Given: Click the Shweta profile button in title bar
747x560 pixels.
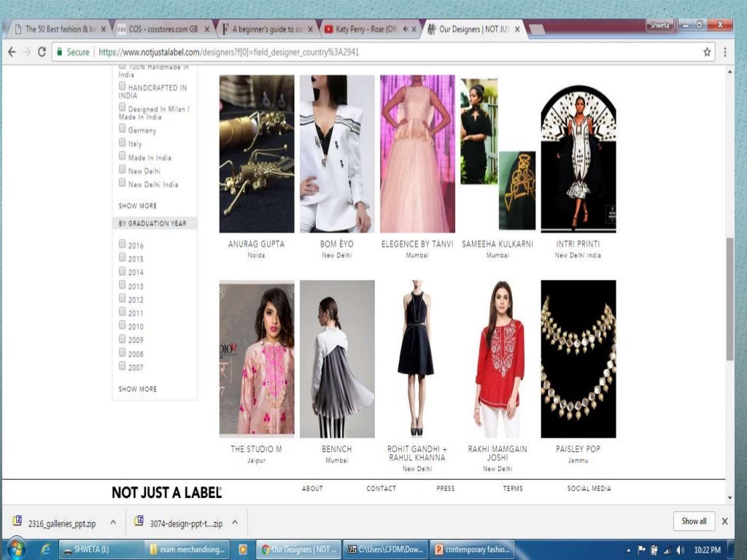Looking at the screenshot, I should pos(659,26).
